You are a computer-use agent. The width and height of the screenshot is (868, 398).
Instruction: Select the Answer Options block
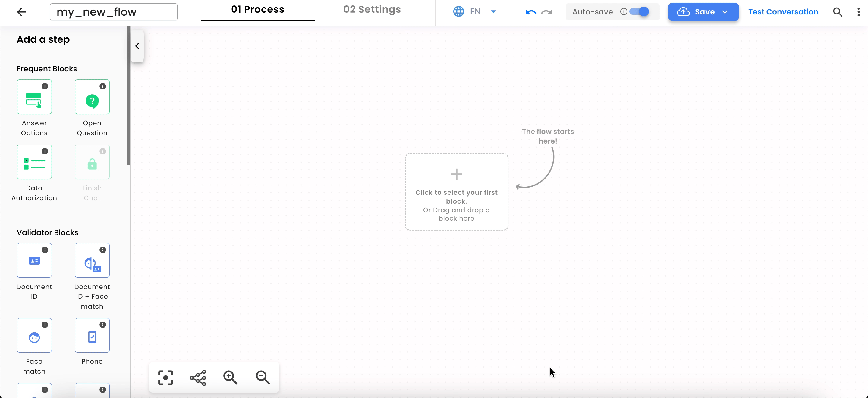tap(34, 97)
